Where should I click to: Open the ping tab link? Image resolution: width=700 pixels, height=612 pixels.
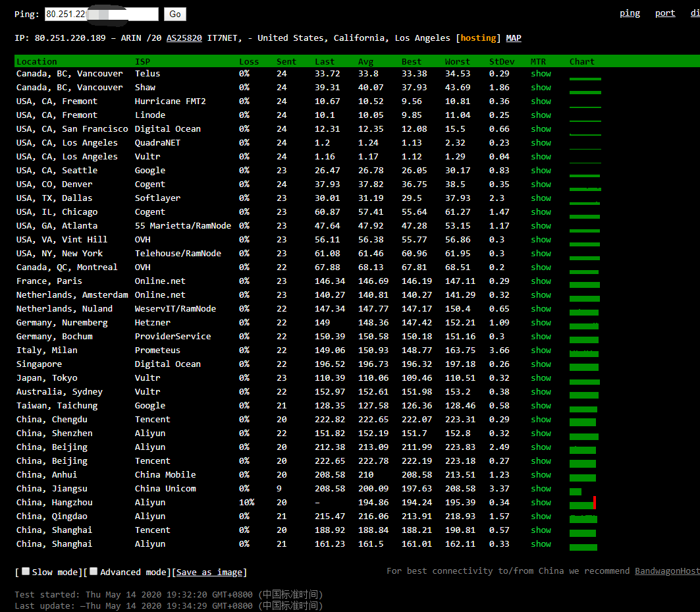[630, 13]
